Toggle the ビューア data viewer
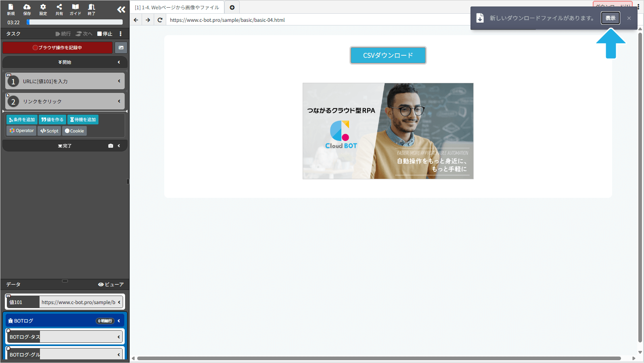This screenshot has width=644, height=363. (x=111, y=285)
